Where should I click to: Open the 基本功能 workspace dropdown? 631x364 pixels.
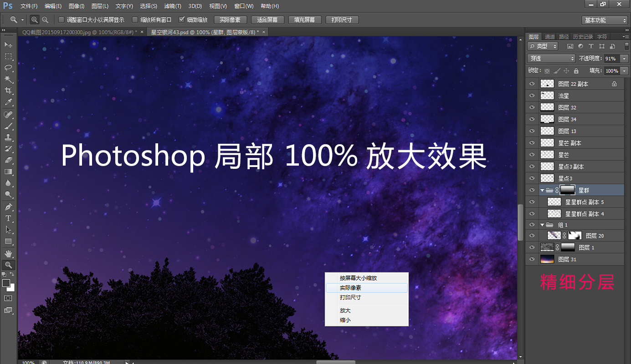[605, 20]
